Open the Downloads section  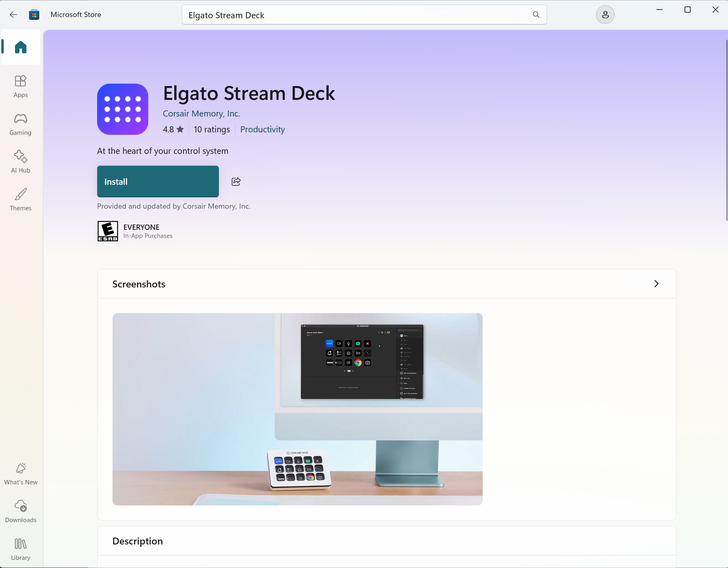tap(20, 511)
